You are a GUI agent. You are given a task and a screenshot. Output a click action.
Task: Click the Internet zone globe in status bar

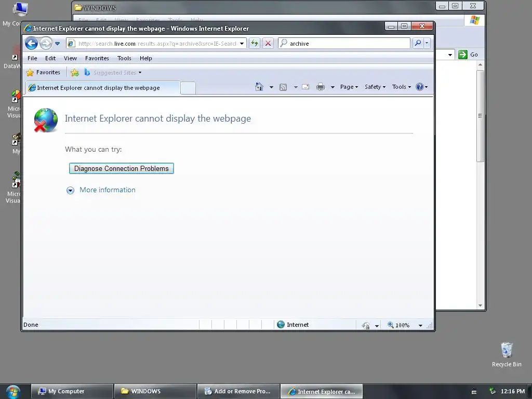click(x=281, y=325)
